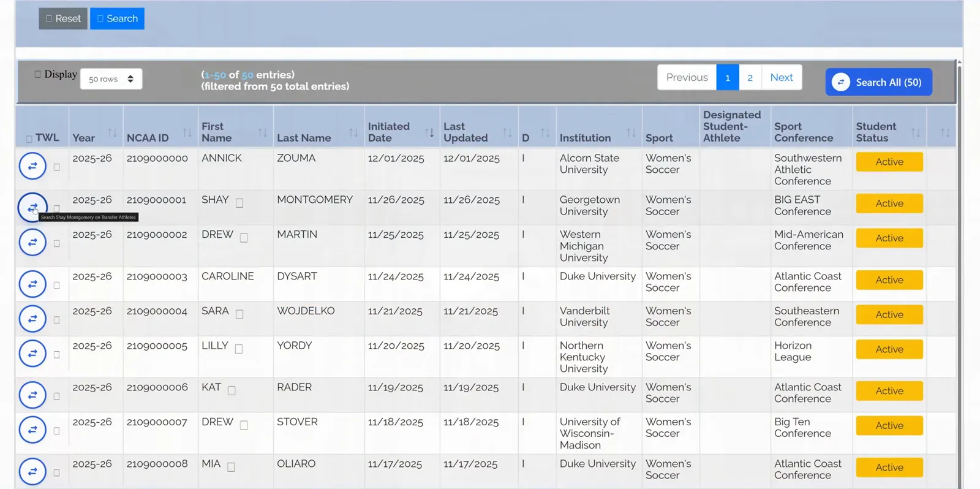Viewport: 980px width, 489px height.
Task: Select the checkbox for Sara Wojdelko
Action: tap(56, 320)
